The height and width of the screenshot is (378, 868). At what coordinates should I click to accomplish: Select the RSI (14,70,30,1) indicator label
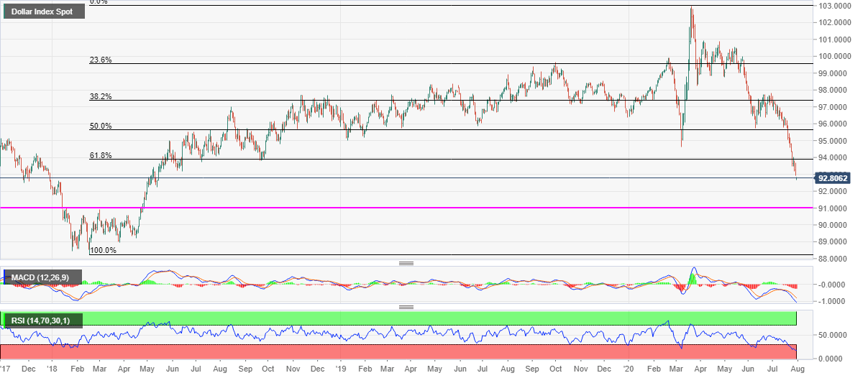[x=44, y=320]
